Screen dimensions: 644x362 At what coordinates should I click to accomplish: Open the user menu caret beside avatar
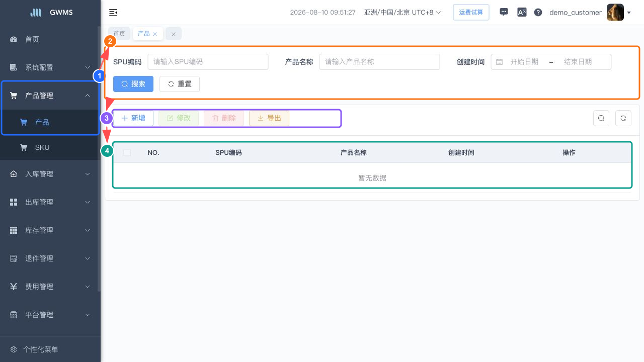click(x=629, y=13)
